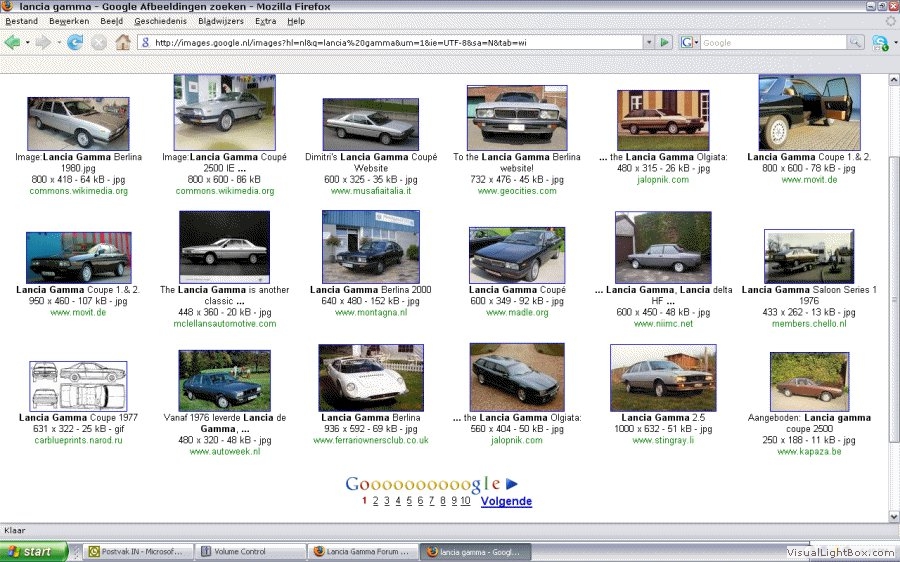Click the lancia gamma Google taskbar item
Image resolution: width=900 pixels, height=562 pixels.
tap(474, 552)
